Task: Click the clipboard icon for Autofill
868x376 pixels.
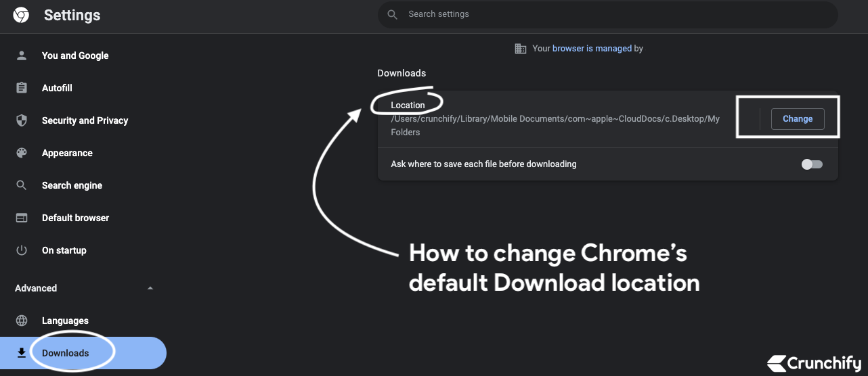Action: [x=22, y=88]
